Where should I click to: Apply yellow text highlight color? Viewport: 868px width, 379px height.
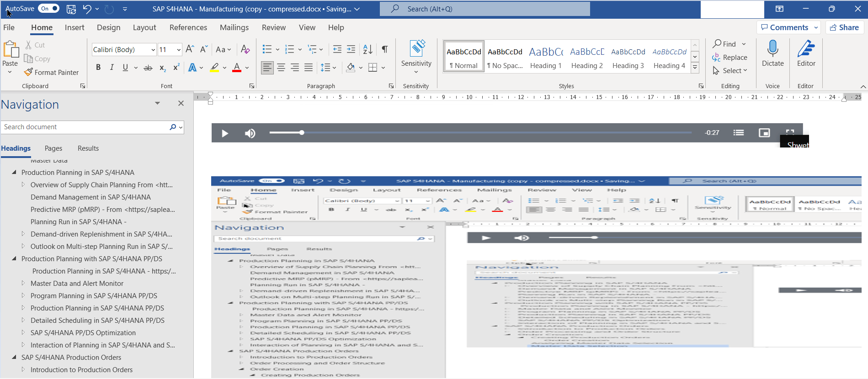[x=214, y=68]
